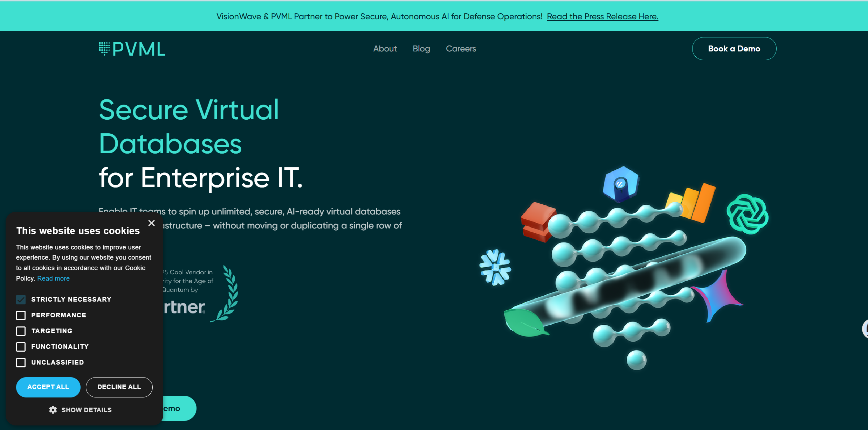Open Read the Press Release Here link
The width and height of the screenshot is (868, 430).
pyautogui.click(x=602, y=16)
